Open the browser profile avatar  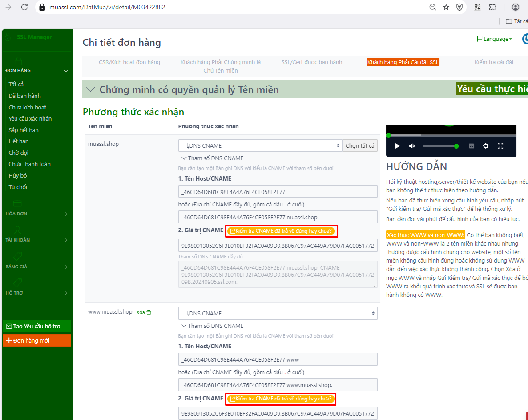pos(516,7)
